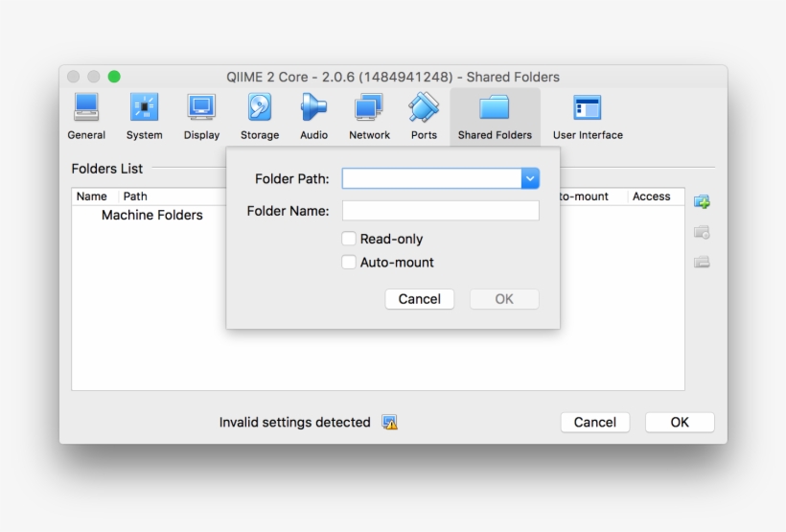Open the User Interface settings icon
Viewport: 786px width, 532px height.
pos(588,106)
